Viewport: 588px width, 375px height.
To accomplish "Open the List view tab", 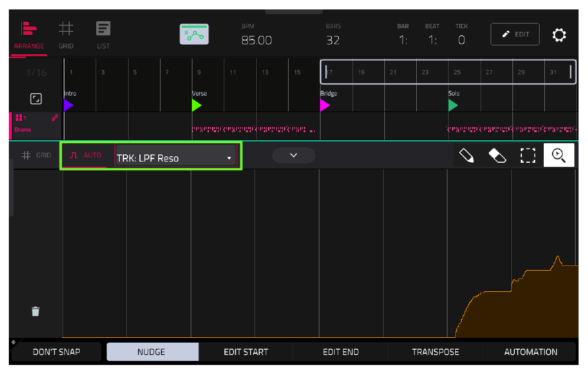I will click(x=103, y=35).
